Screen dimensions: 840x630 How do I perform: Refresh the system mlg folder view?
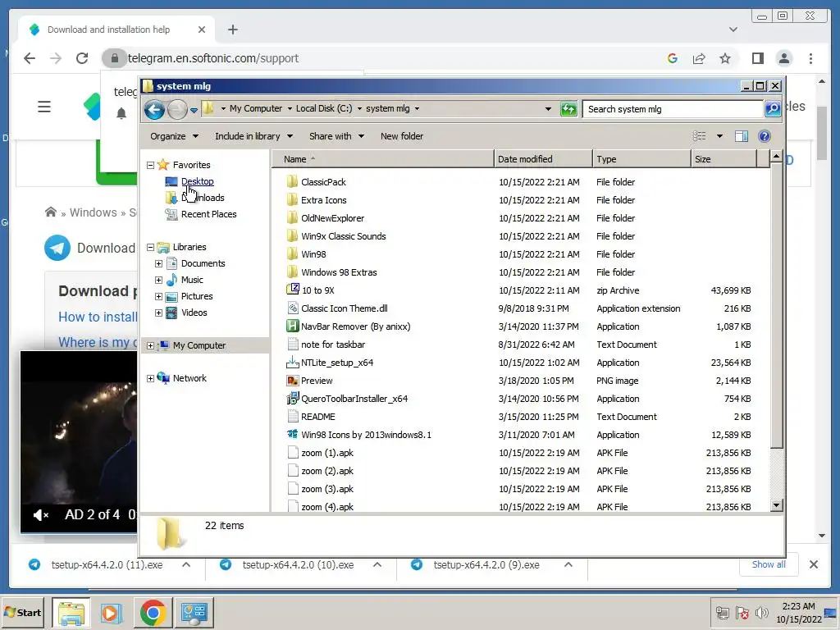coord(568,109)
